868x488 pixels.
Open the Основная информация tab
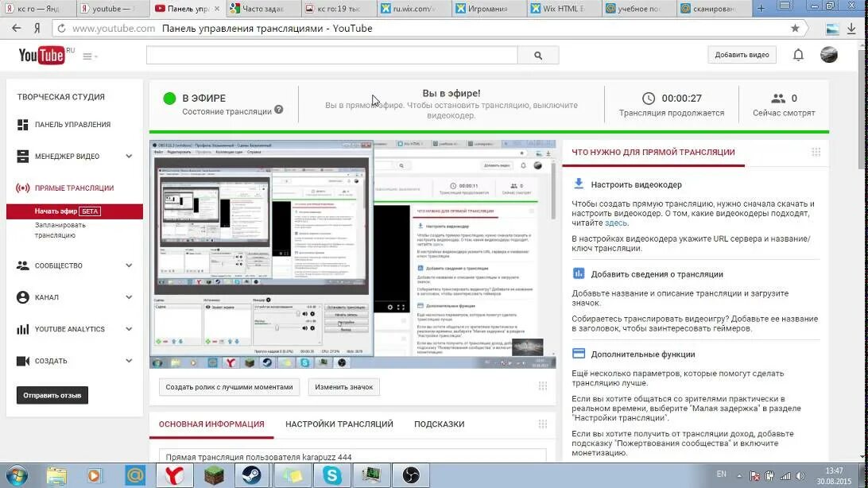211,424
